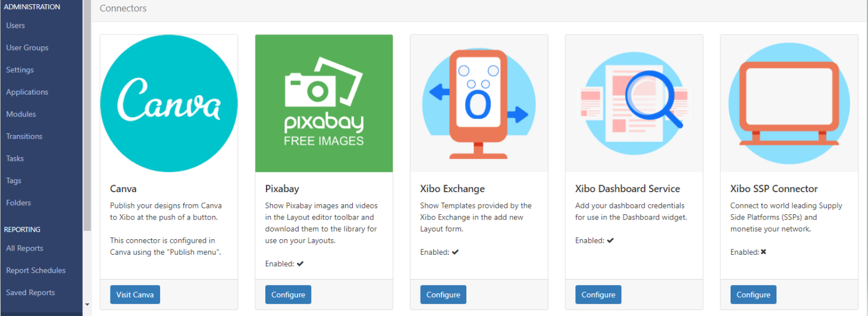This screenshot has height=316, width=868.
Task: Open the Users administration page
Action: tap(15, 26)
